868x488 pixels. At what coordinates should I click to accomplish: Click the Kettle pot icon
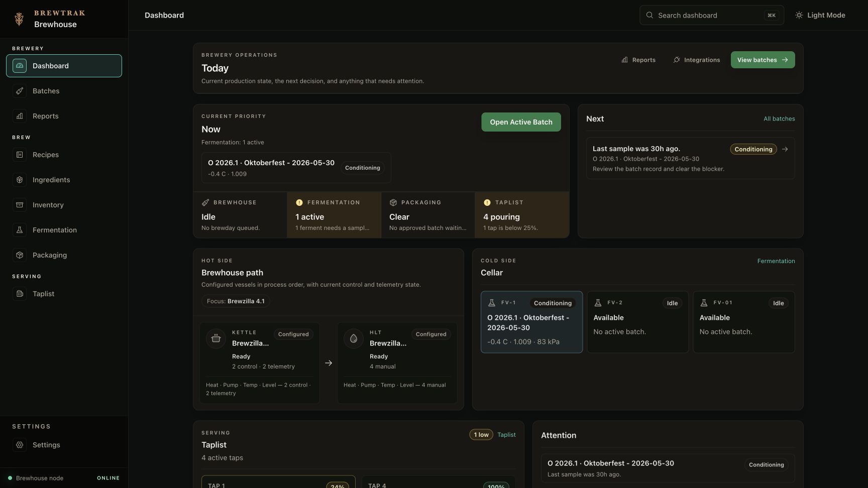pyautogui.click(x=216, y=338)
